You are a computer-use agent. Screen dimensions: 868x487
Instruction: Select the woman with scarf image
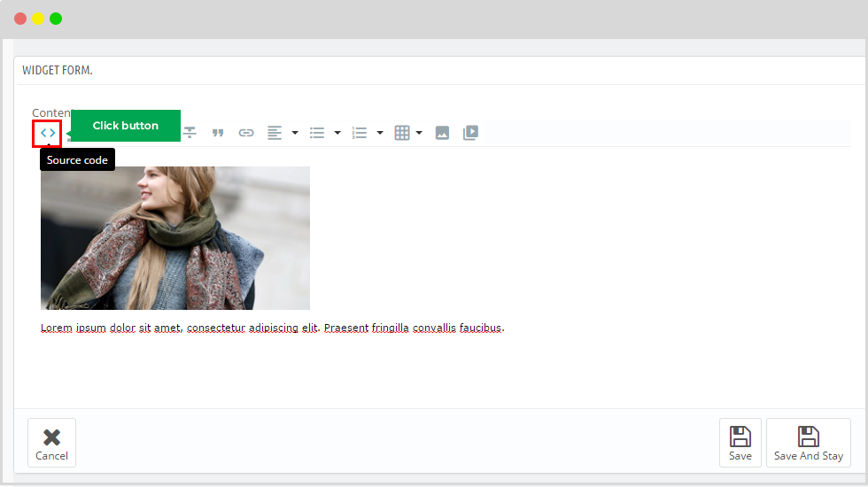point(175,238)
